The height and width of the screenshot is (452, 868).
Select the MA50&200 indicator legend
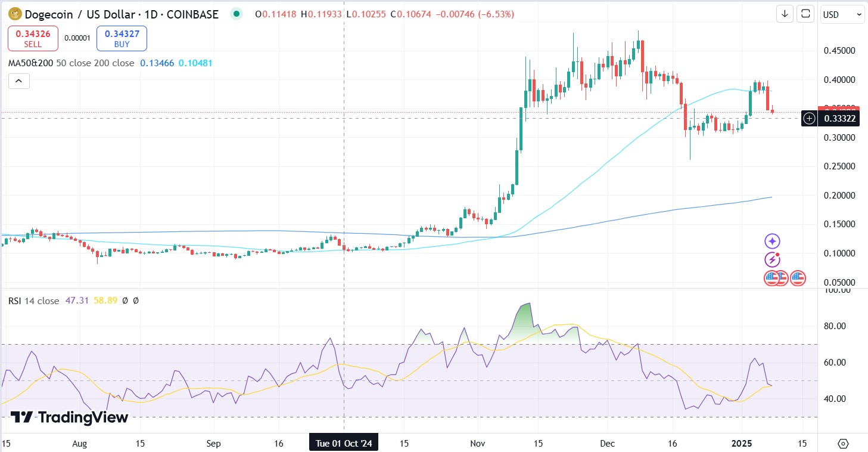pos(30,63)
